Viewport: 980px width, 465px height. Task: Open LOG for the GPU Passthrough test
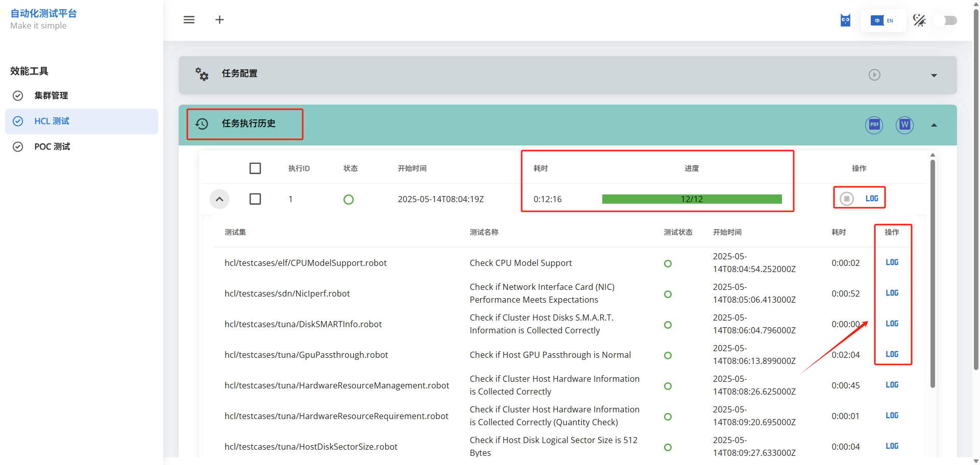tap(892, 354)
